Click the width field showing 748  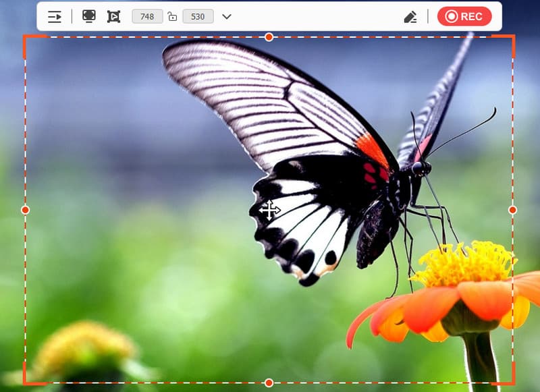(147, 17)
